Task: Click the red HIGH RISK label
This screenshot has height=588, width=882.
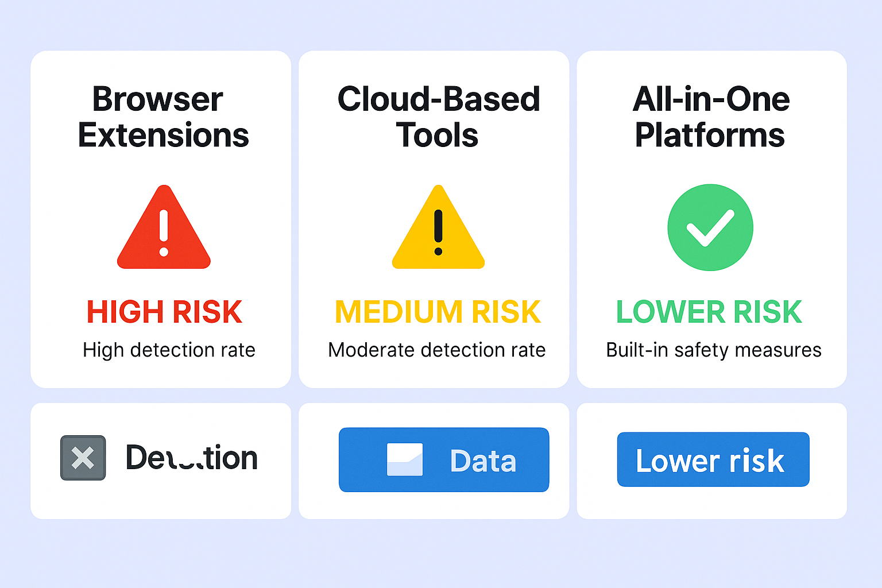Action: point(164,312)
